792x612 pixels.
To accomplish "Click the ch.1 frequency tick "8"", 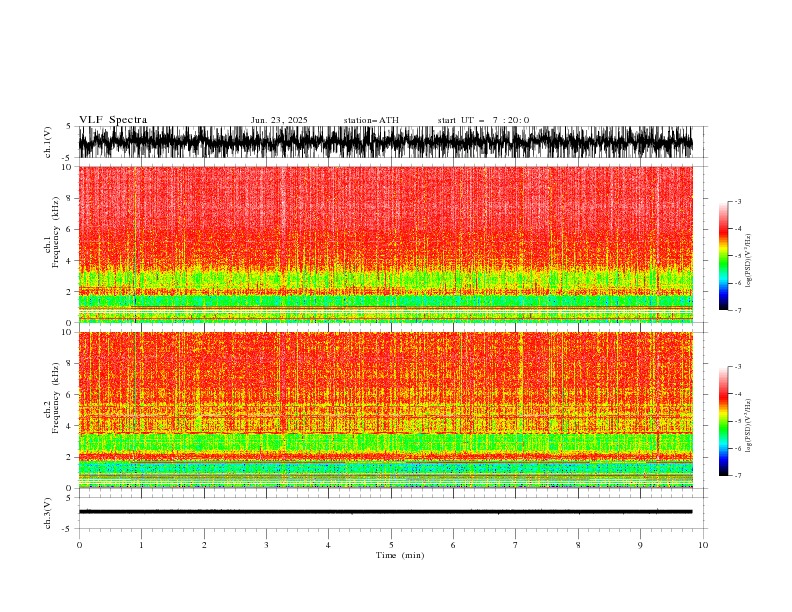I will coord(70,198).
